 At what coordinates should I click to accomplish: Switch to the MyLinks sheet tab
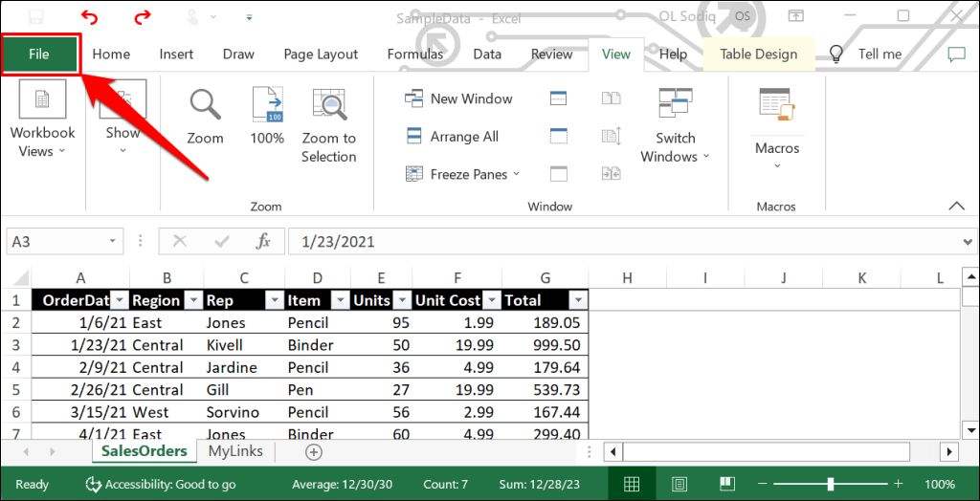[235, 450]
